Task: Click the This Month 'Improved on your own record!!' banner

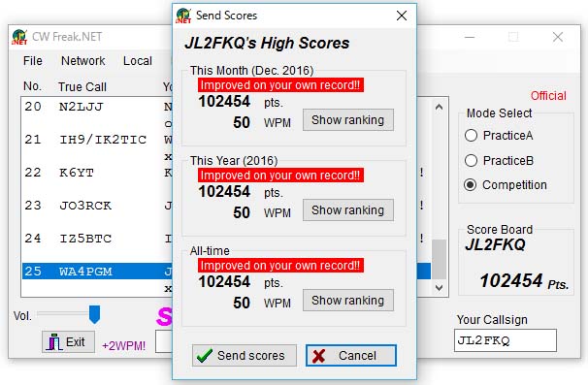Action: click(x=280, y=85)
